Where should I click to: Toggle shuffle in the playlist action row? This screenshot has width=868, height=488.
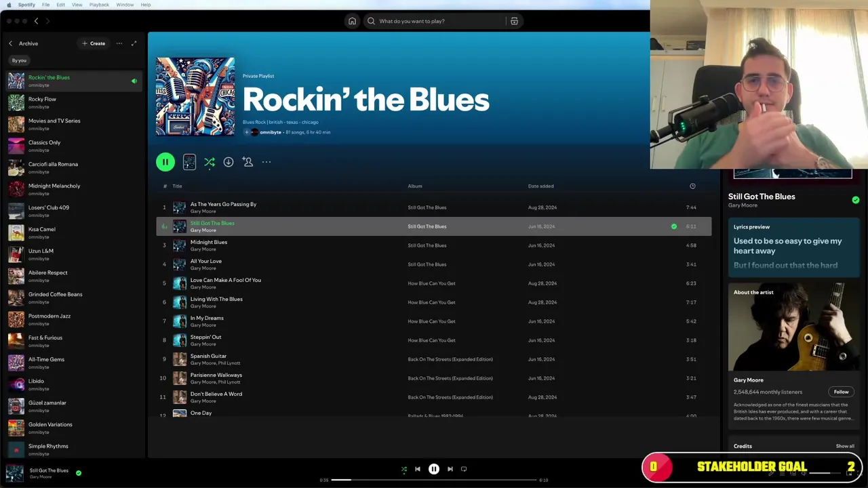click(210, 162)
